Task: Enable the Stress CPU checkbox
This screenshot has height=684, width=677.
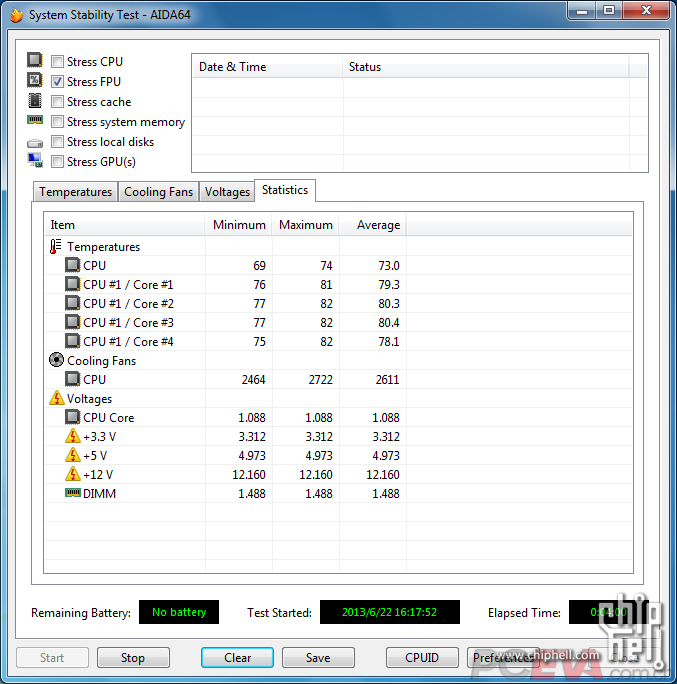Action: (x=57, y=62)
